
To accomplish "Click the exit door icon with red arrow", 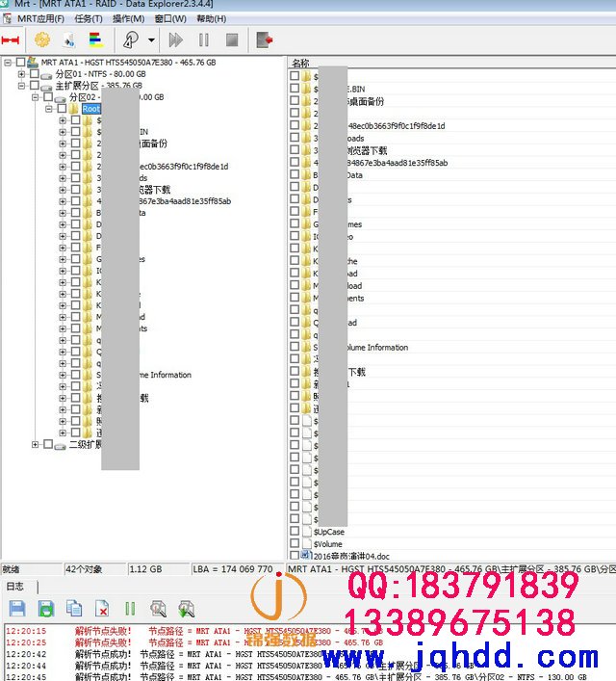I will pyautogui.click(x=264, y=39).
